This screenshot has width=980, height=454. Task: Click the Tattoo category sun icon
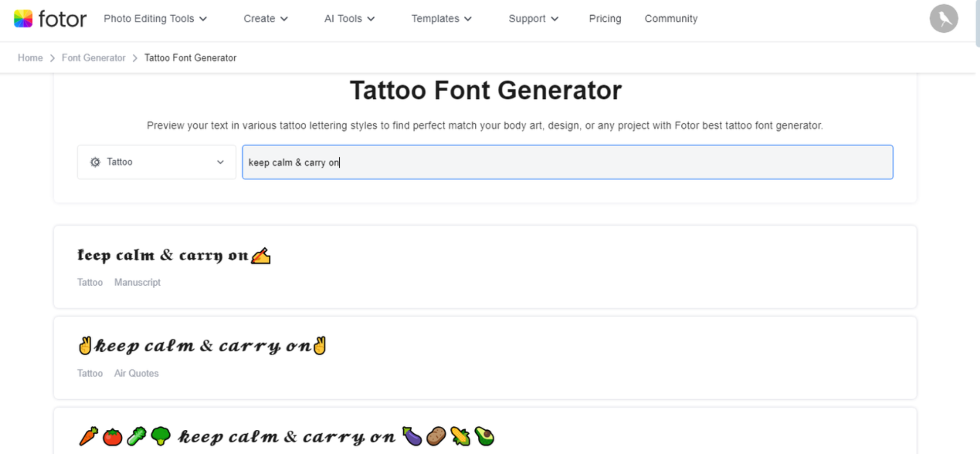pos(95,162)
